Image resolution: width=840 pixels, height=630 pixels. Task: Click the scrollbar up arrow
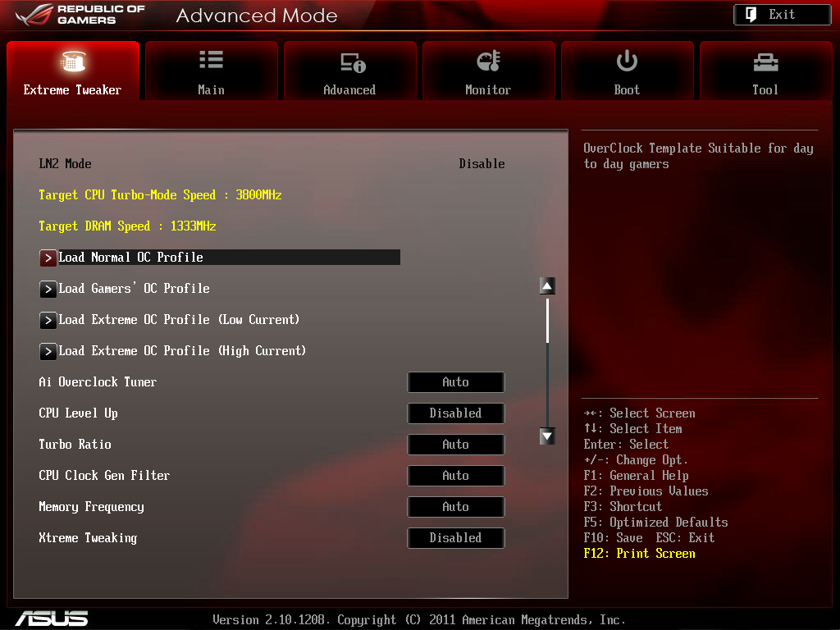(x=547, y=286)
